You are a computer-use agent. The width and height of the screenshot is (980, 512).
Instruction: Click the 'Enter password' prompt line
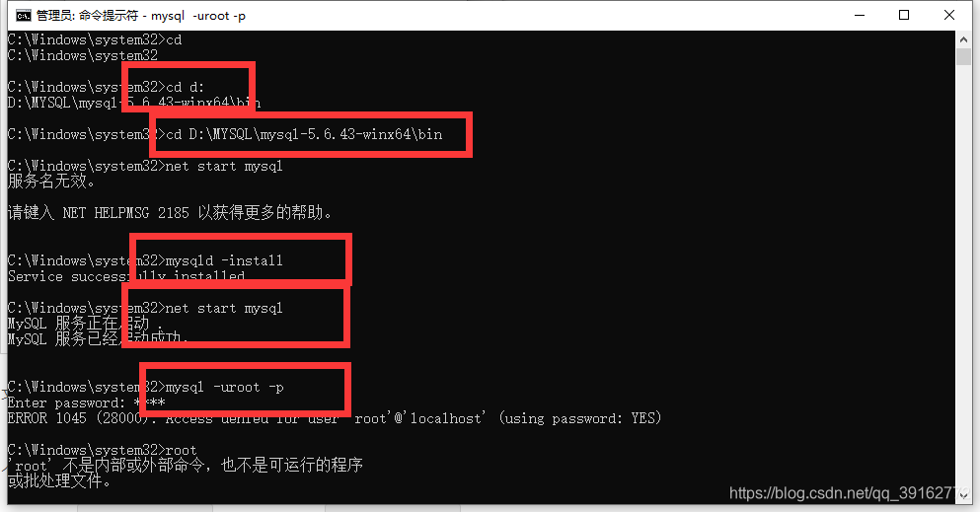coord(86,402)
